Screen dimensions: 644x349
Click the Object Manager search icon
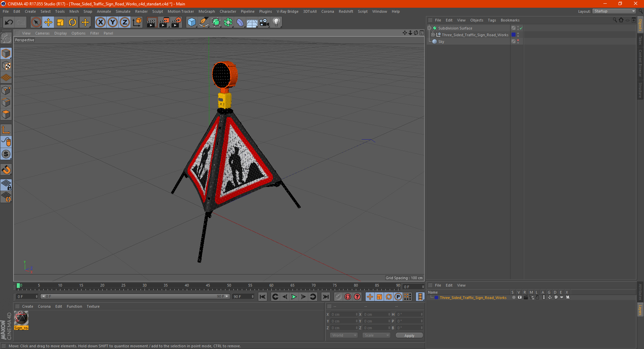(614, 20)
